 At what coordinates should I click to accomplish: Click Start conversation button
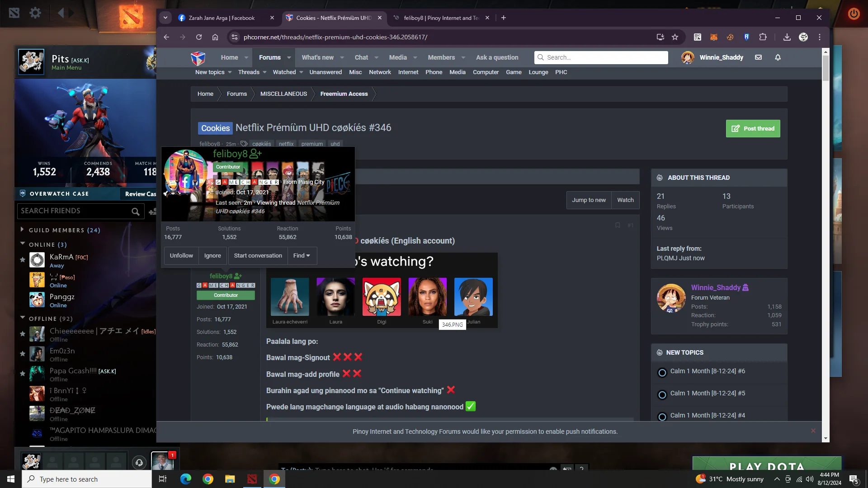pyautogui.click(x=258, y=256)
